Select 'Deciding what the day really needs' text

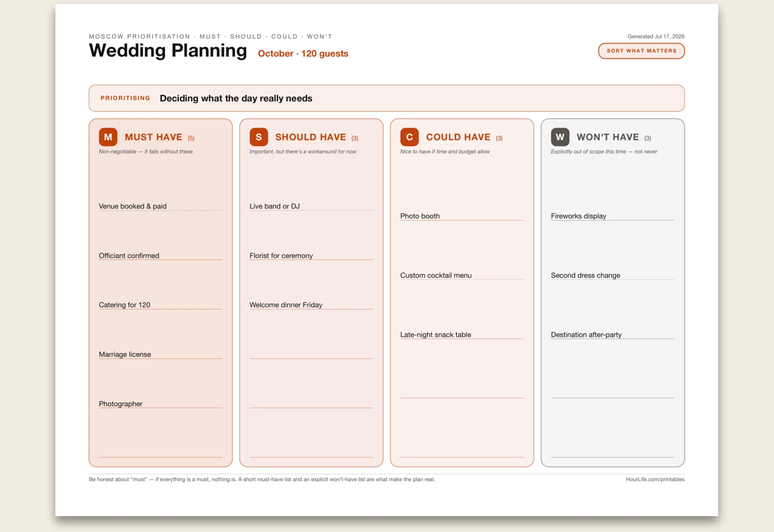pyautogui.click(x=236, y=98)
